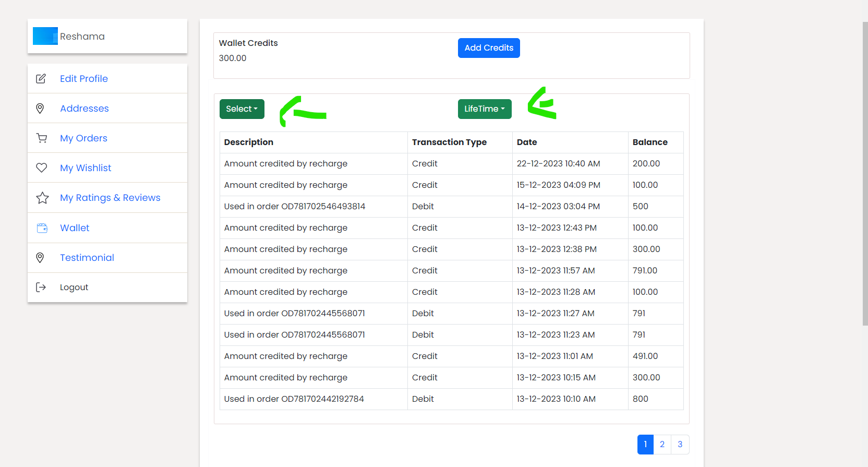Click date '13-12-2023 11:57 AM'
868x467 pixels.
point(556,271)
